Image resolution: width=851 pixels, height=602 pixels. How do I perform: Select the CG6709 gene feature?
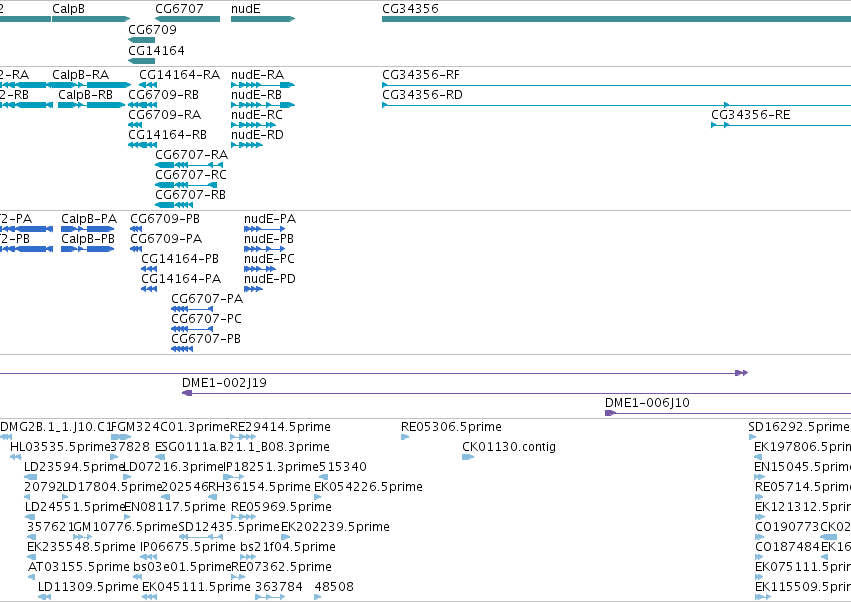pos(142,40)
